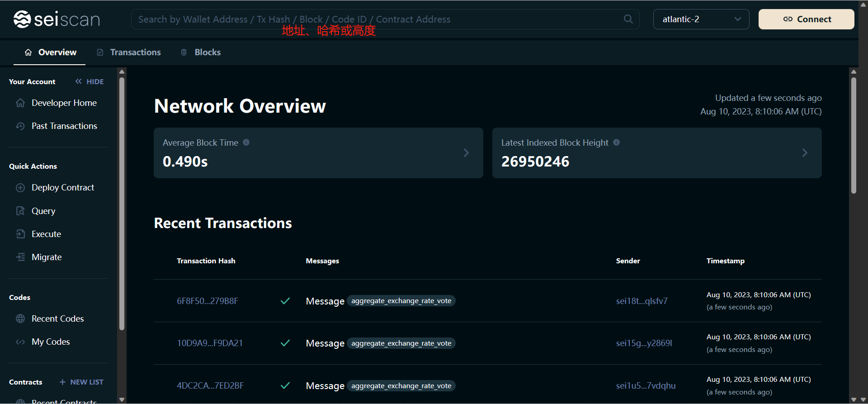
Task: Click the Seiscan logo
Action: 57,19
